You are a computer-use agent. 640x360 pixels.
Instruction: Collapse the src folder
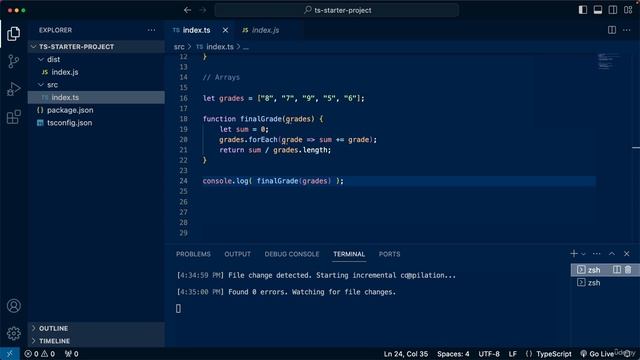point(96,84)
